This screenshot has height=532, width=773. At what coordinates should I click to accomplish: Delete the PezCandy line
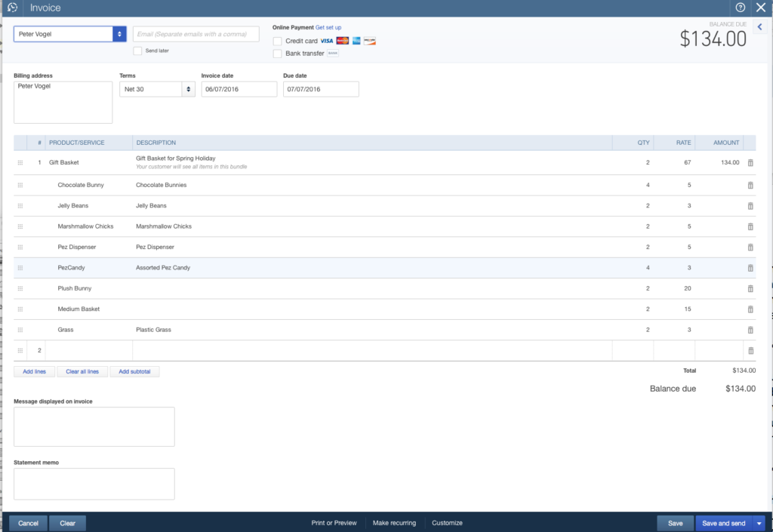click(750, 268)
